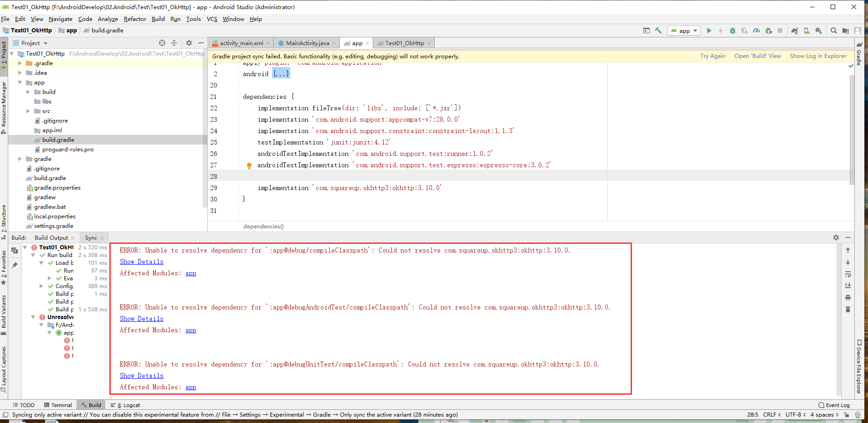Click the Run Anything icon in toolbar
The image size is (868, 423).
point(647,31)
